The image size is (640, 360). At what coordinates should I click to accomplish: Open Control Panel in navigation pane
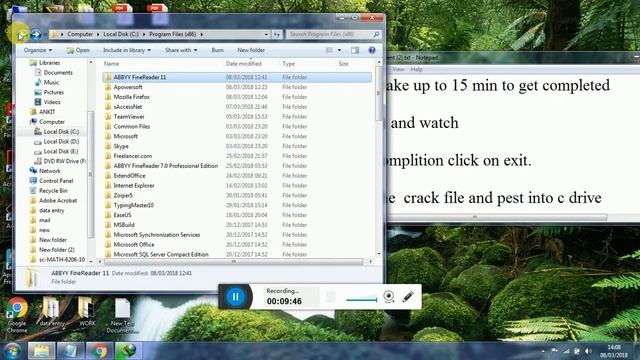[56, 181]
